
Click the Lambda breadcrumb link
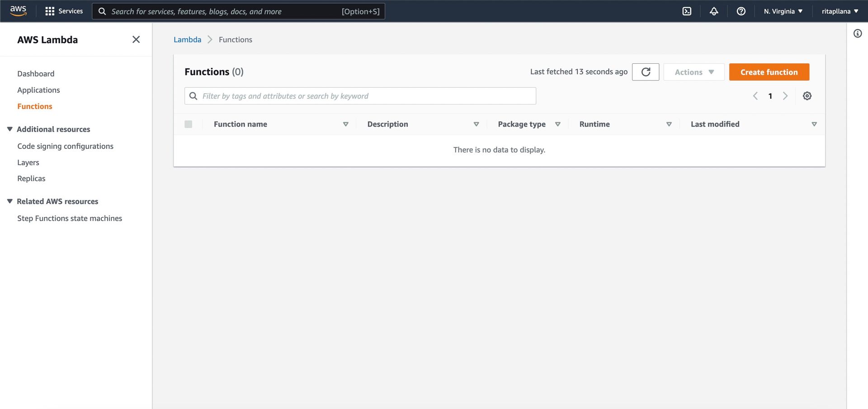[x=187, y=39]
